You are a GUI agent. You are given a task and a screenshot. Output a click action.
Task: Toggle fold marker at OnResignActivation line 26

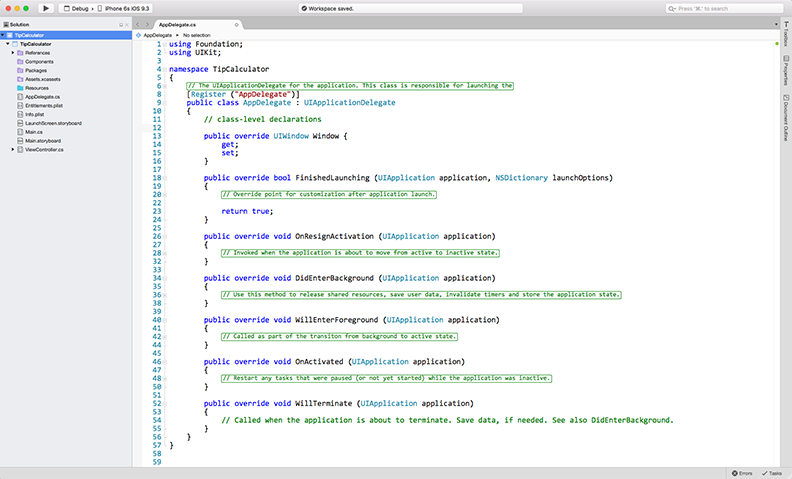point(165,236)
